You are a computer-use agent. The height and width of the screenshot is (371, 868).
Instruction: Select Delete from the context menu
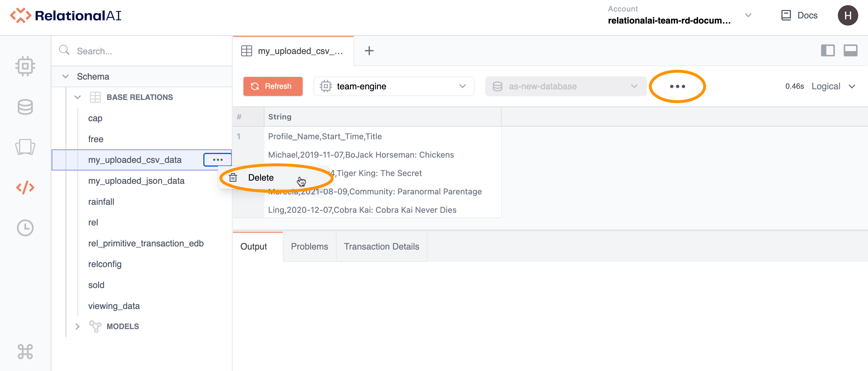[x=260, y=177]
